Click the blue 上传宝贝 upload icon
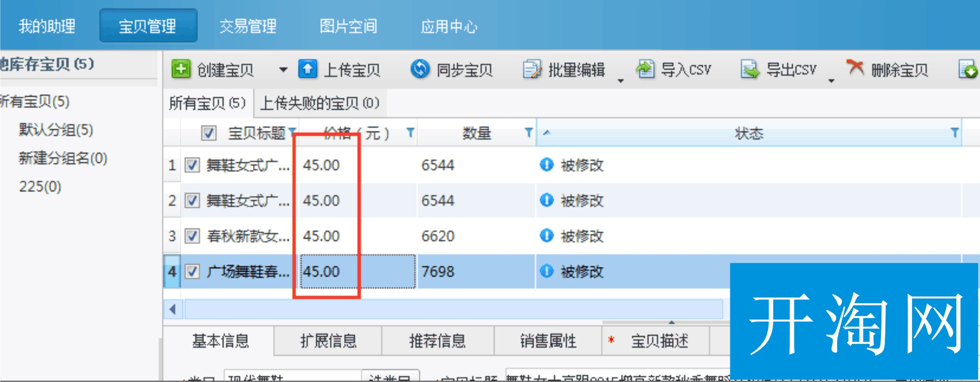 [x=308, y=69]
